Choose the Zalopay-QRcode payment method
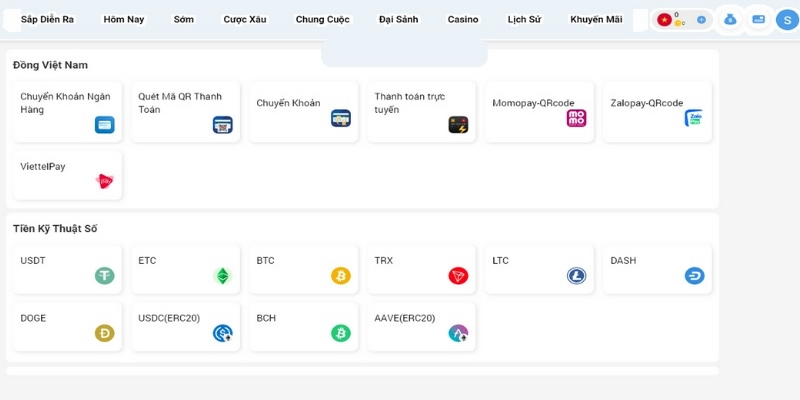Image resolution: width=800 pixels, height=400 pixels. [657, 111]
